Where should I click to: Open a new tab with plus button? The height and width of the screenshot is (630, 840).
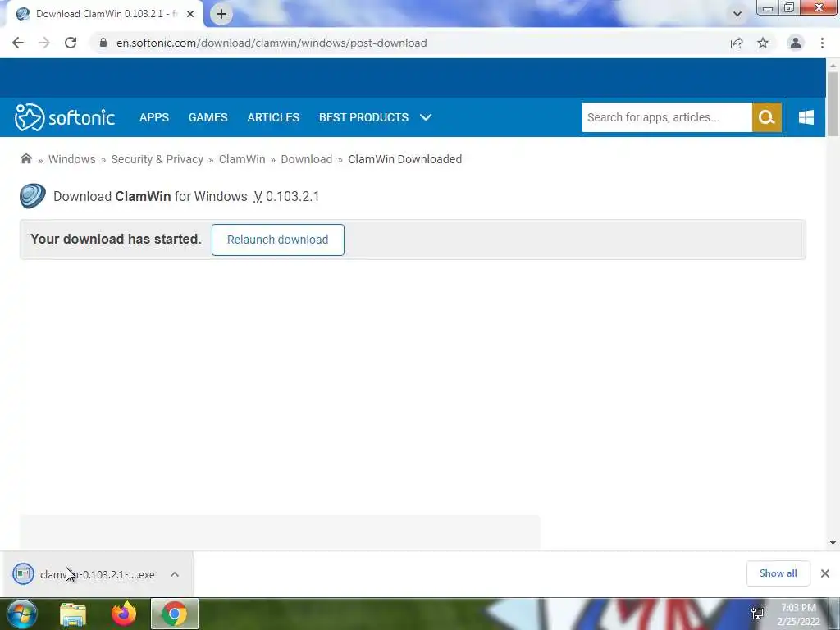[221, 14]
